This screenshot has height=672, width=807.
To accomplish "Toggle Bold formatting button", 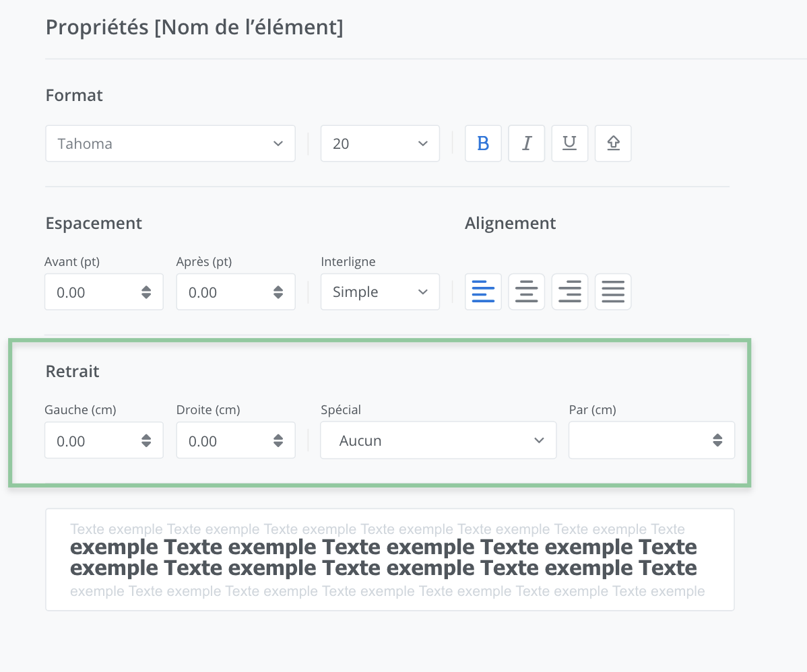I will click(483, 143).
